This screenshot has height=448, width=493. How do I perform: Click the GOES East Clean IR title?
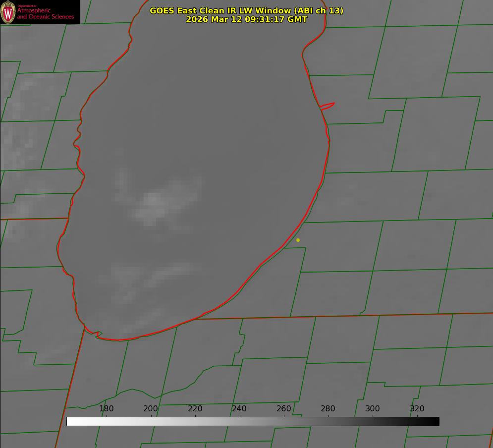(247, 10)
